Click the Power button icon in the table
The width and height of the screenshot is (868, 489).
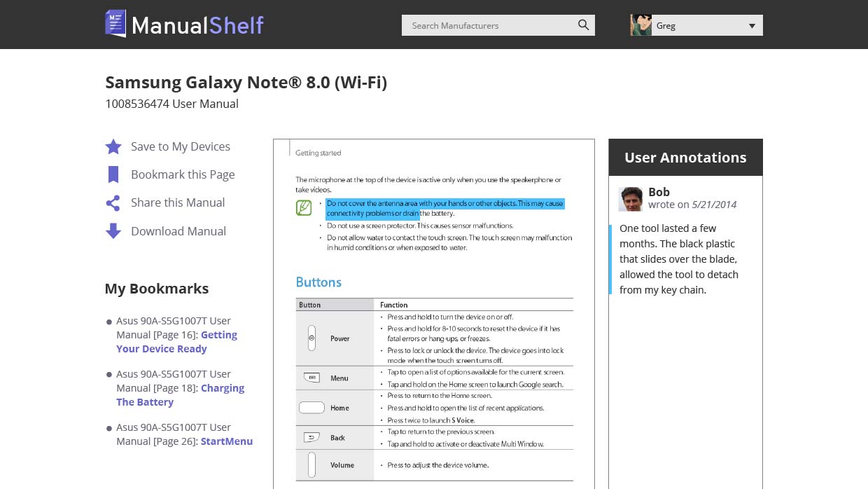[311, 338]
